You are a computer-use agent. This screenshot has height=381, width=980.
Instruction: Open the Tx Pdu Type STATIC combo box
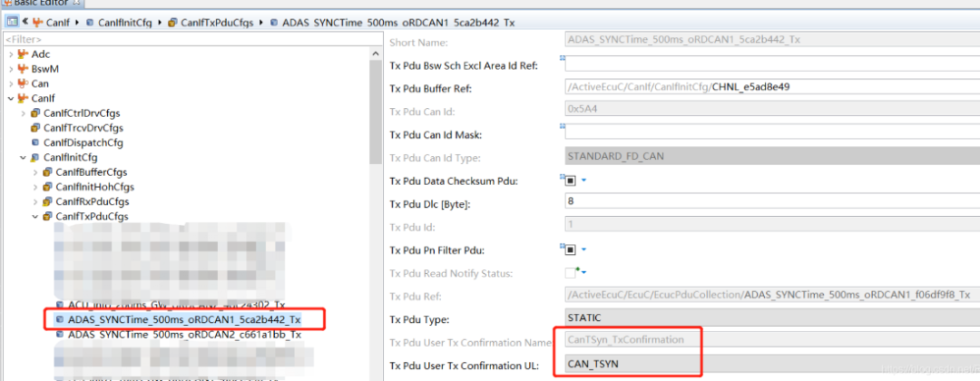point(772,317)
